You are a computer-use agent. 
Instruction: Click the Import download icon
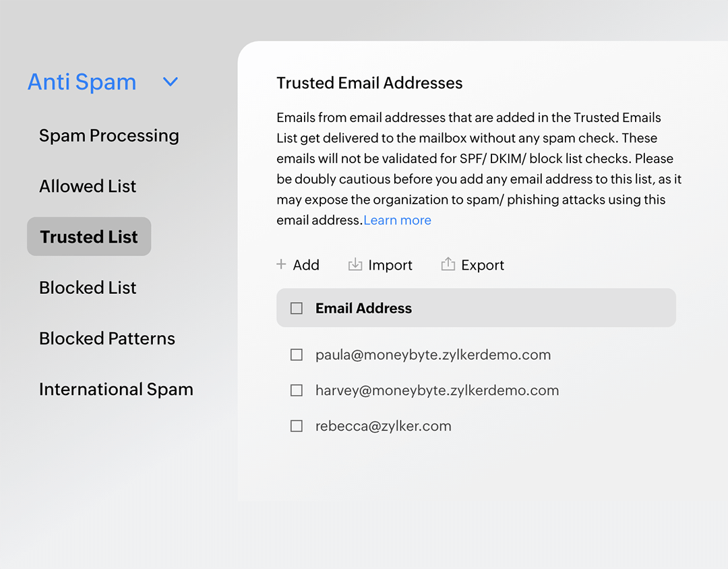(x=355, y=265)
